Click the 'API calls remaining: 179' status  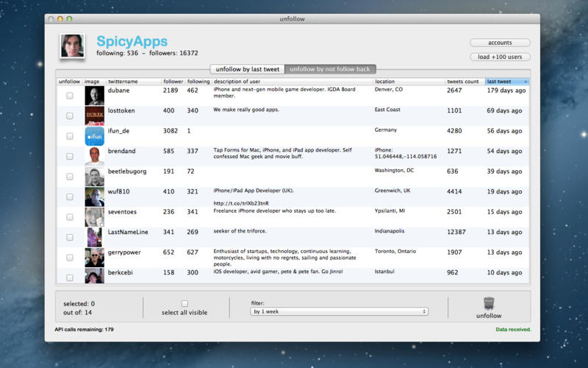84,329
